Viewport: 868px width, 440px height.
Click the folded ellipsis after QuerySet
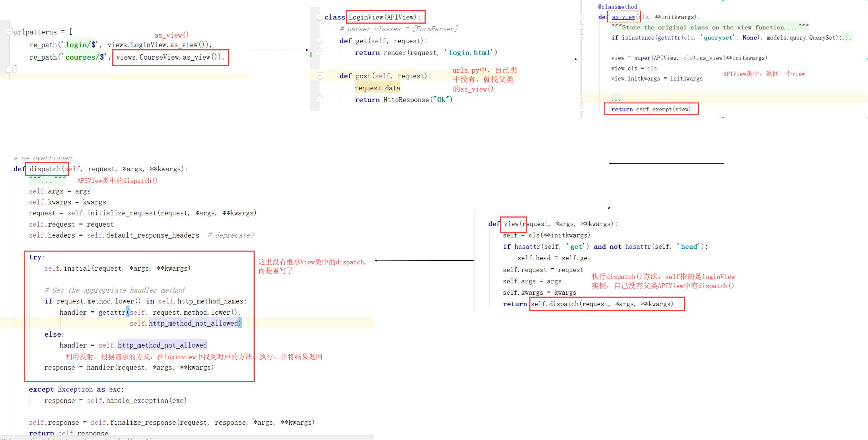846,38
